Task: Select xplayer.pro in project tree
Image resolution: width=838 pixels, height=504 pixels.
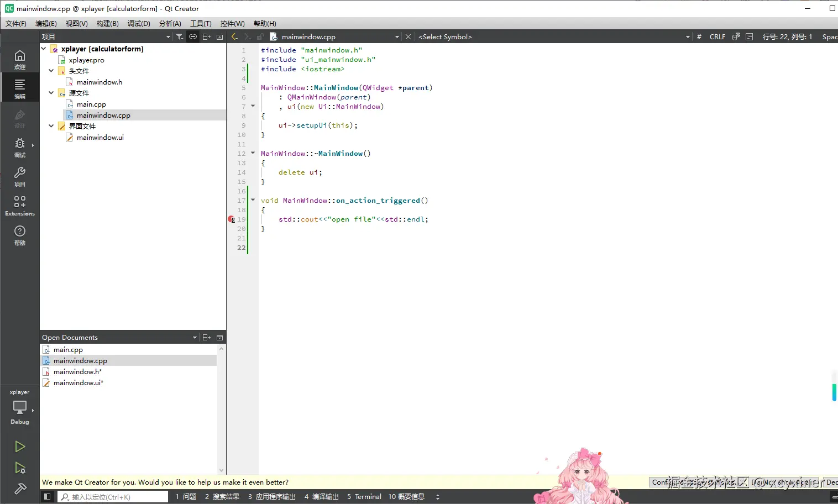Action: coord(86,60)
